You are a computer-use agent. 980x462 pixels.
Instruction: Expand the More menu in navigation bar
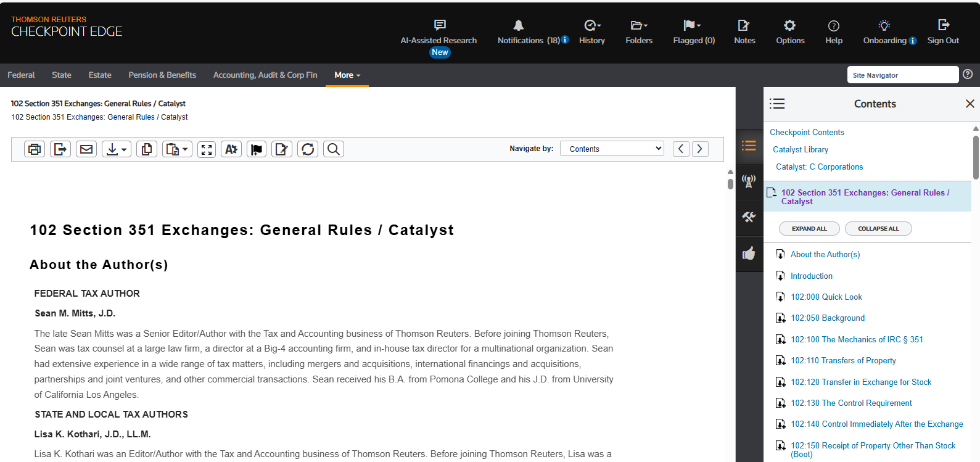click(347, 75)
